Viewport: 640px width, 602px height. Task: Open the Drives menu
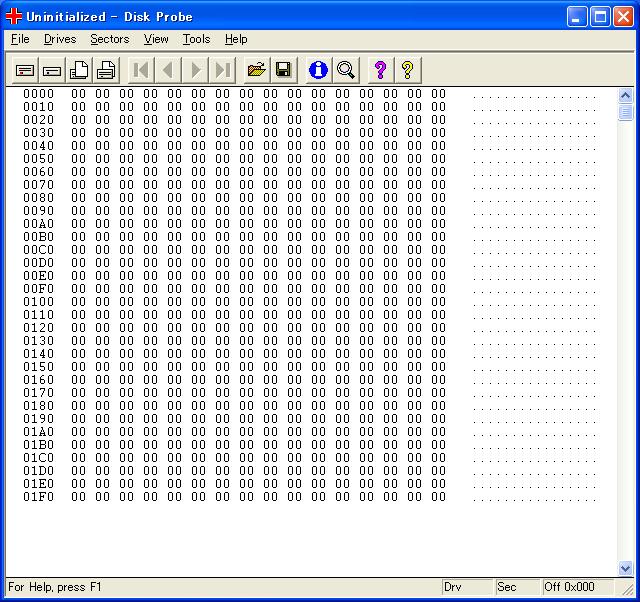(60, 39)
